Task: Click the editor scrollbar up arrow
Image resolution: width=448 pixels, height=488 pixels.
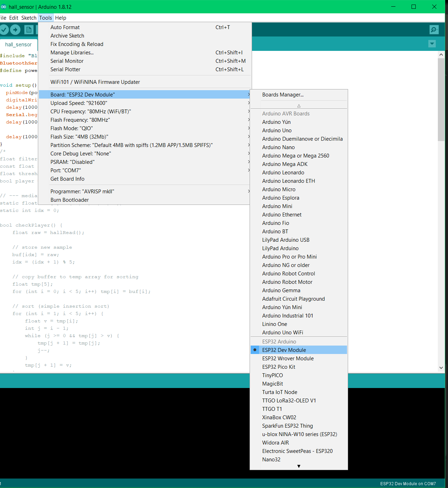Action: (x=441, y=55)
